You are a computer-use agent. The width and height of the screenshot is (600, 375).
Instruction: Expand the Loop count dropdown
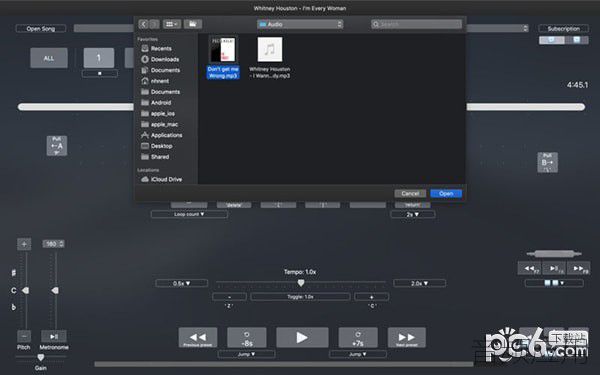tap(189, 214)
